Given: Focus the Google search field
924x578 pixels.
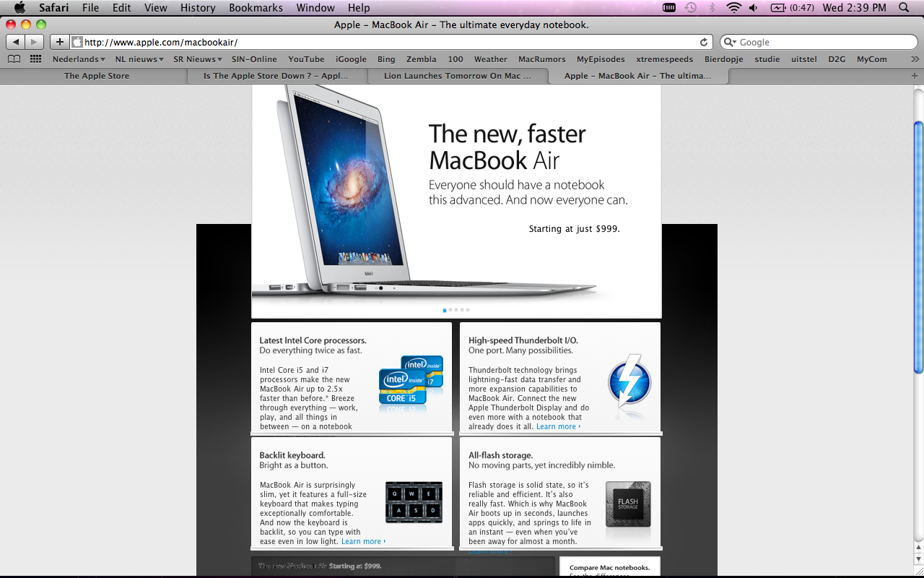Looking at the screenshot, I should (819, 42).
